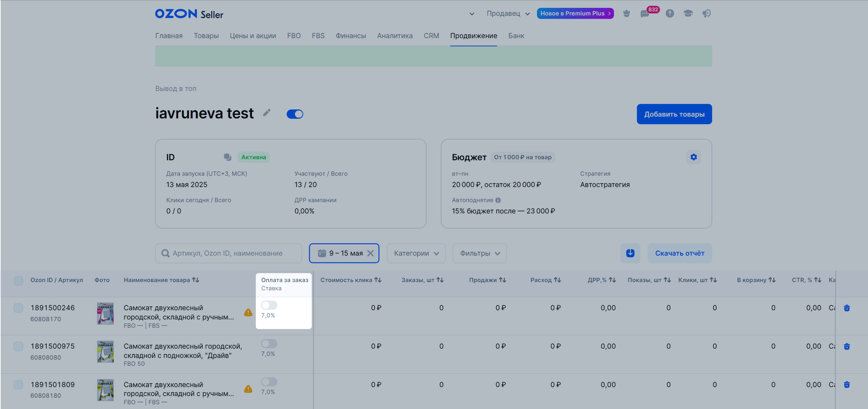Open the 9 – 15 мая date picker
Image resolution: width=868 pixels, height=409 pixels.
pos(344,253)
